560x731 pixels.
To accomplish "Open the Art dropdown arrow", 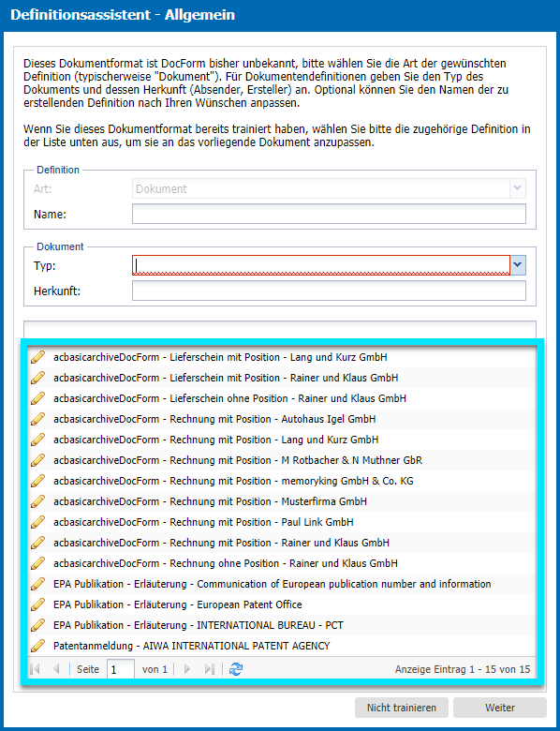I will [518, 188].
